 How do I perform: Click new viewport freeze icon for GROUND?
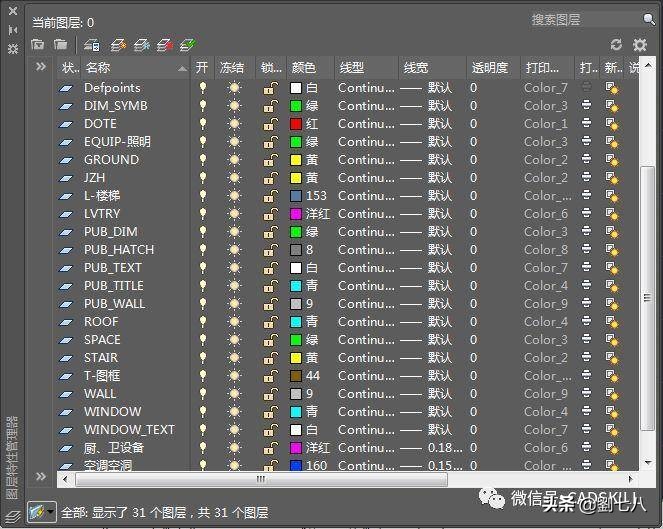pyautogui.click(x=611, y=160)
